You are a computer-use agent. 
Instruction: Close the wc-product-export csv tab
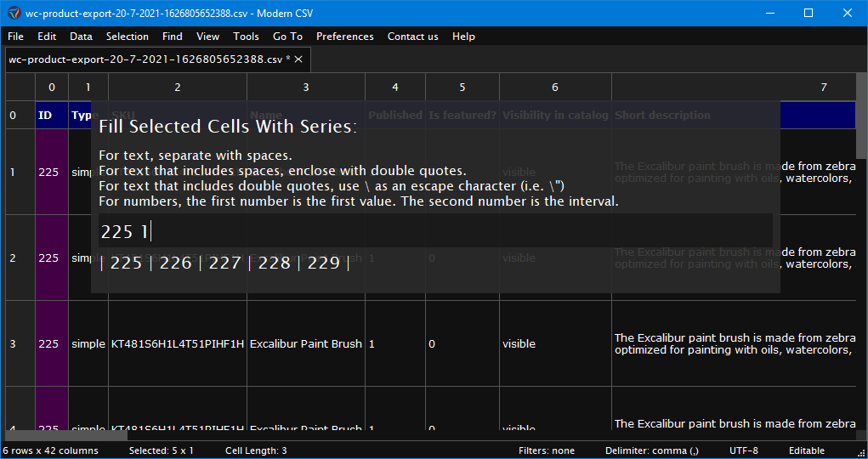pos(298,59)
